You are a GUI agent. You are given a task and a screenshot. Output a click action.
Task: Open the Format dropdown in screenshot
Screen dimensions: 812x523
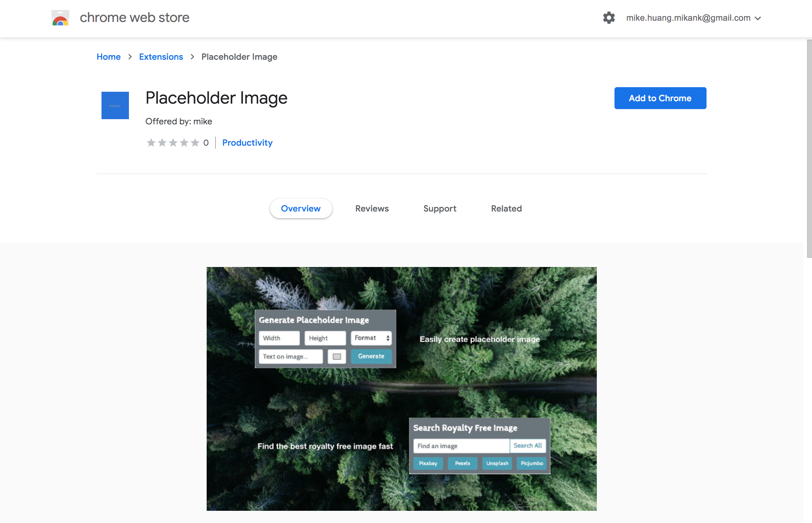click(x=371, y=338)
